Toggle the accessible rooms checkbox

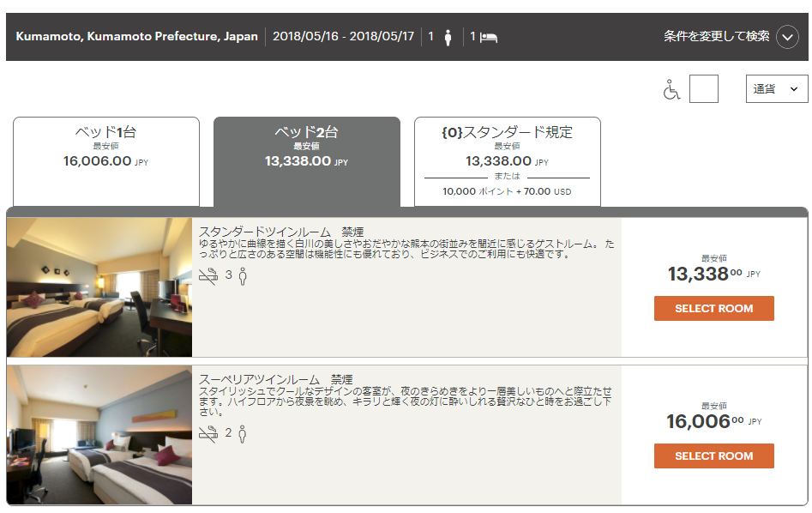[703, 89]
